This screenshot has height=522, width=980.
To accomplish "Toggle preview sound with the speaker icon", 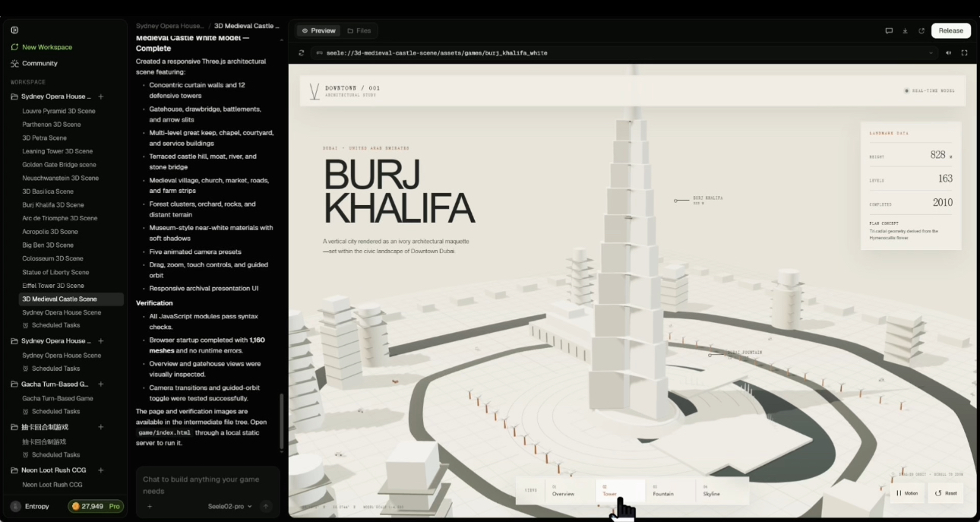I will coord(948,53).
